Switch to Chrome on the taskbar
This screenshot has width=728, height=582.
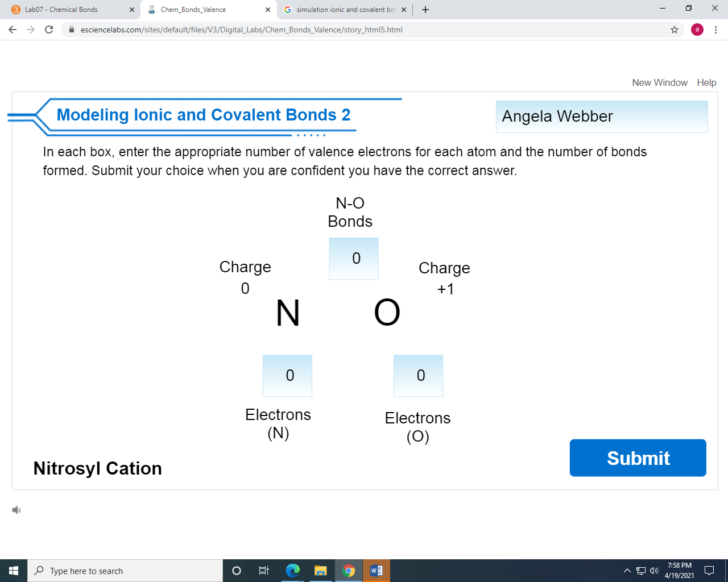coord(349,571)
